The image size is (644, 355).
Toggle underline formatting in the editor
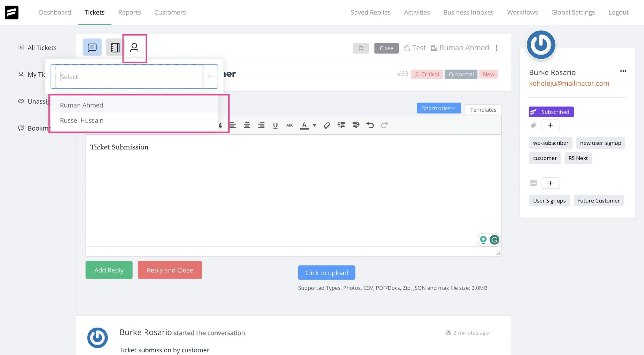[275, 125]
